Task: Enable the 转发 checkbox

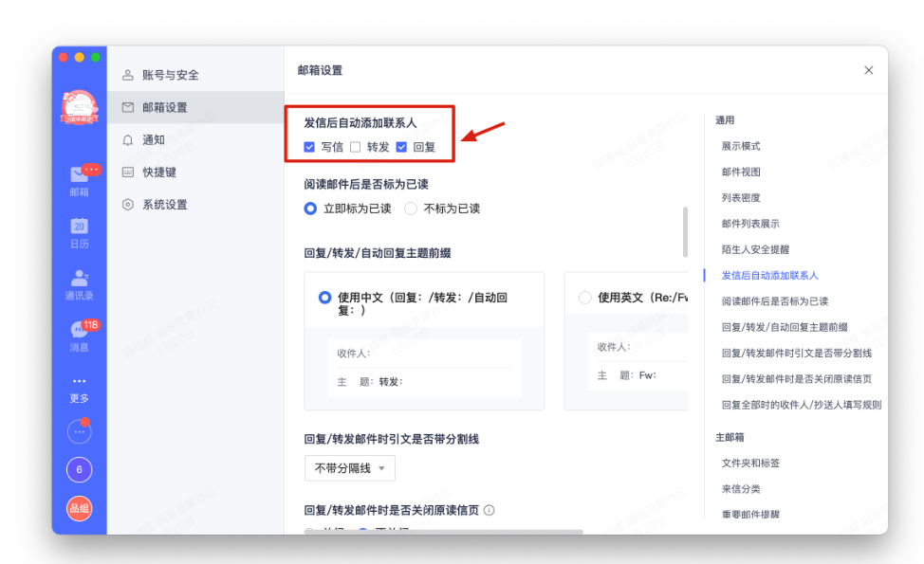Action: click(x=356, y=147)
